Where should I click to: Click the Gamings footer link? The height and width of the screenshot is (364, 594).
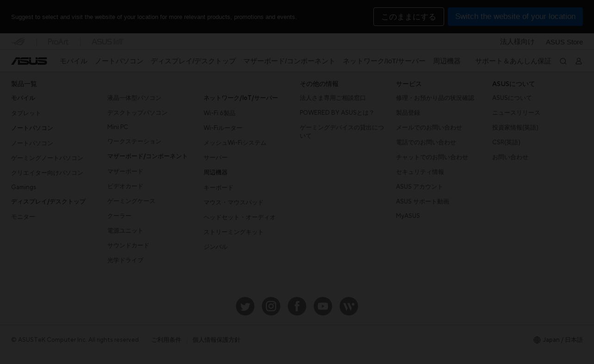24,187
